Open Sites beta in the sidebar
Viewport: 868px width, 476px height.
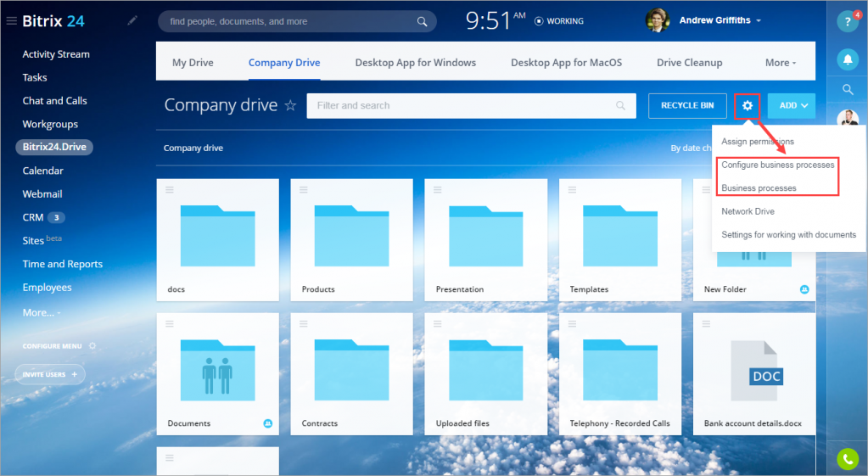pyautogui.click(x=42, y=240)
